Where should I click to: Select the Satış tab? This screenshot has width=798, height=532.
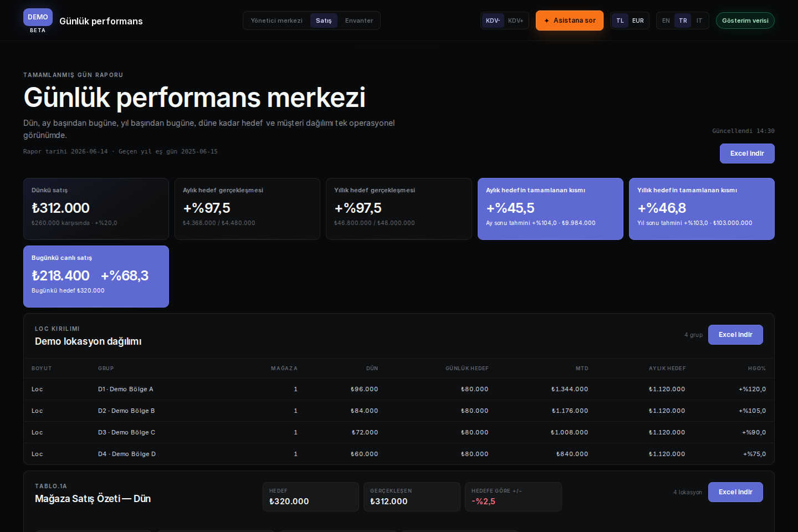pyautogui.click(x=324, y=21)
